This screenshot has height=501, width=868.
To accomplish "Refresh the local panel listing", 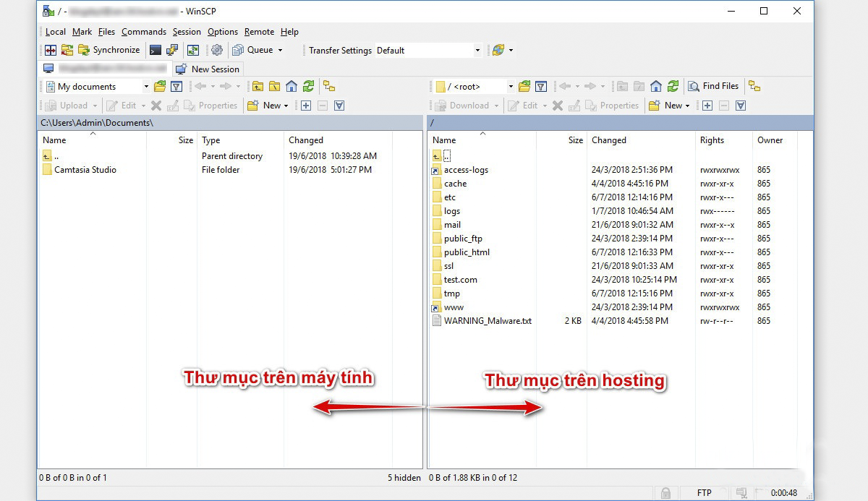I will (309, 86).
